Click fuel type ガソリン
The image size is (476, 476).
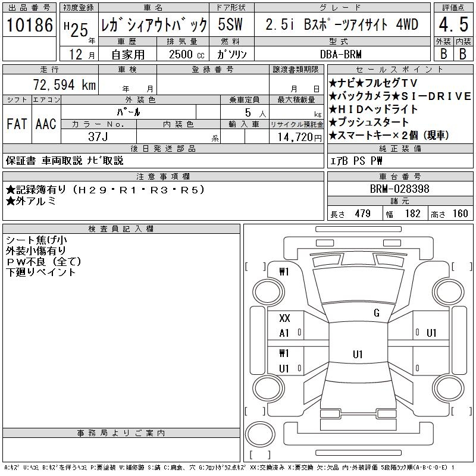231,54
